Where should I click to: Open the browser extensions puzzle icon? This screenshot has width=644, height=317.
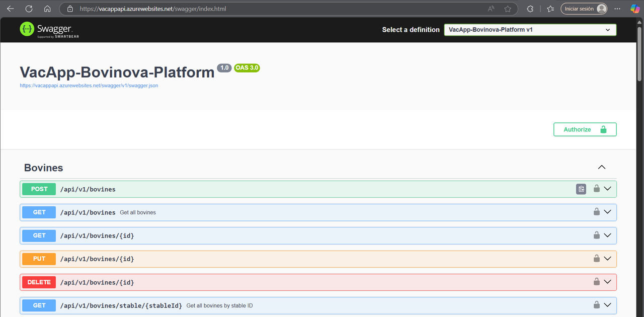tap(530, 9)
